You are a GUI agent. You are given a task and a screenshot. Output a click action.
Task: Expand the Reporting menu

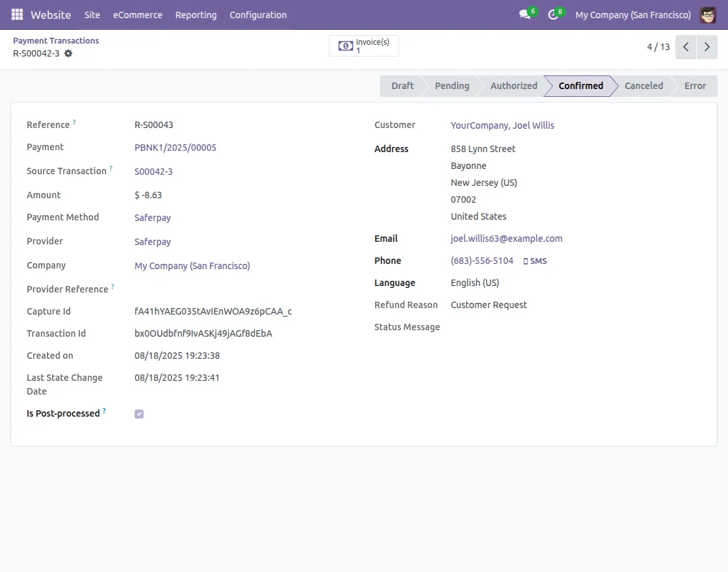click(x=196, y=14)
